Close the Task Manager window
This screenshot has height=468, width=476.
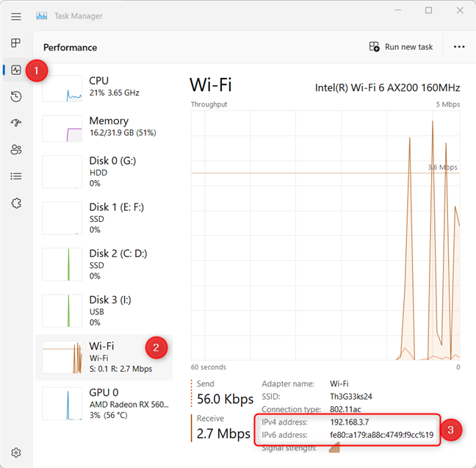(460, 10)
